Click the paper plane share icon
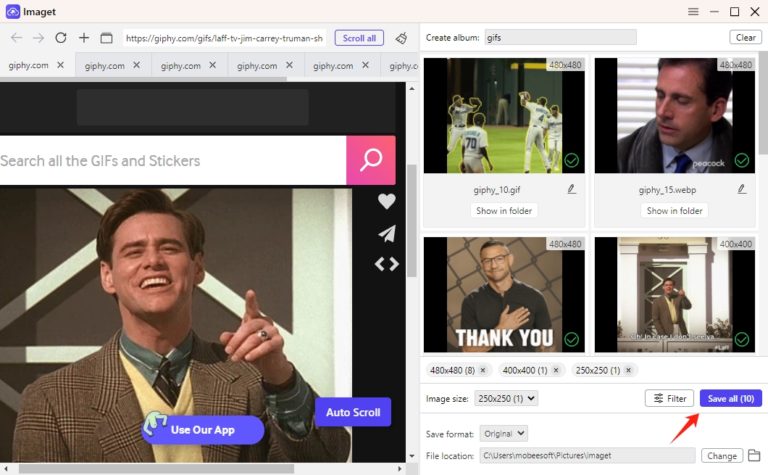The width and height of the screenshot is (768, 475). point(387,233)
